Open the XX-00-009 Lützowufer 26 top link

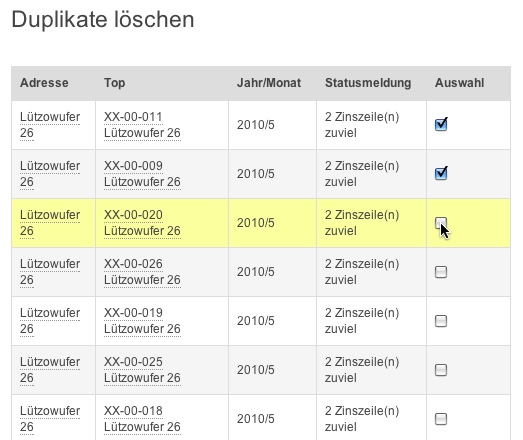142,174
